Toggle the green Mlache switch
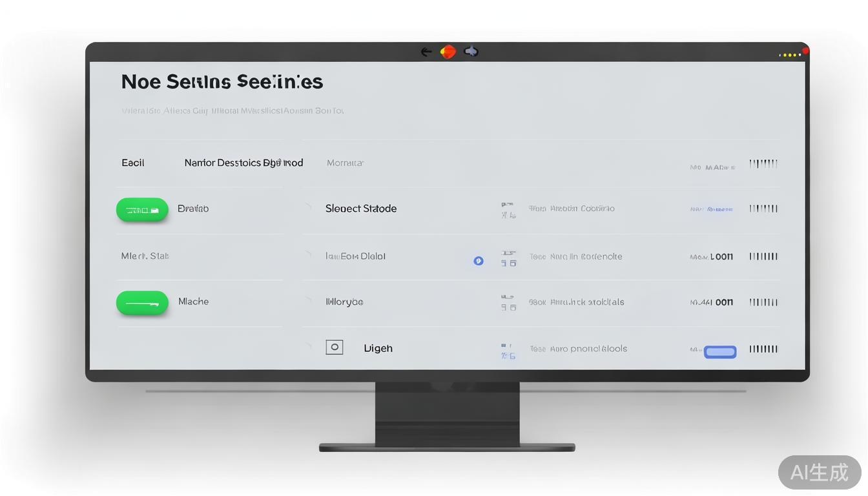Image resolution: width=868 pixels, height=496 pixels. point(142,303)
